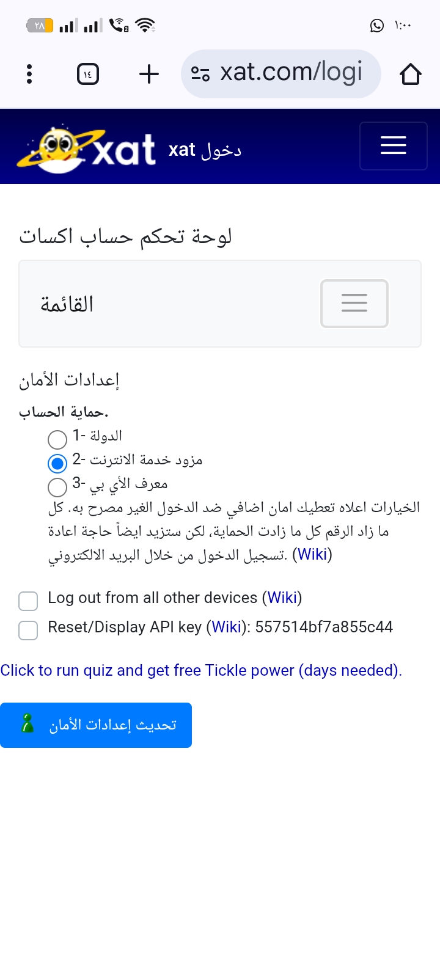The width and height of the screenshot is (440, 980).
Task: Check the Reset/Display API key box
Action: [x=28, y=630]
